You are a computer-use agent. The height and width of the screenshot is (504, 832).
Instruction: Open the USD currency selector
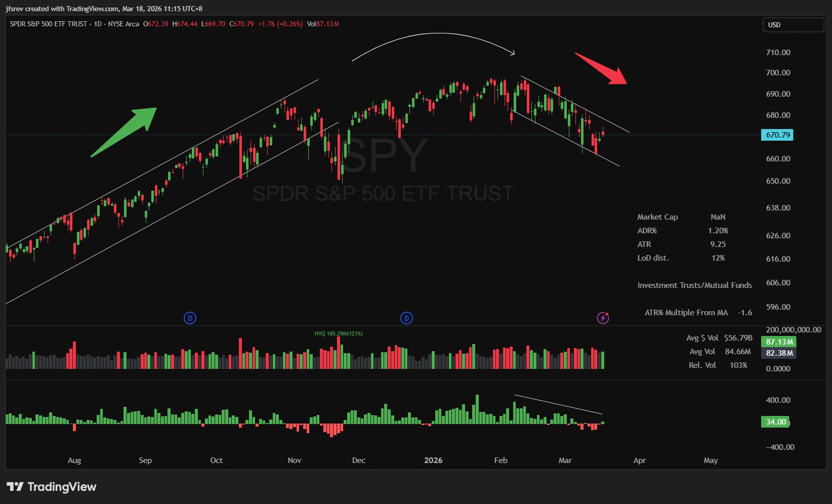[x=793, y=25]
